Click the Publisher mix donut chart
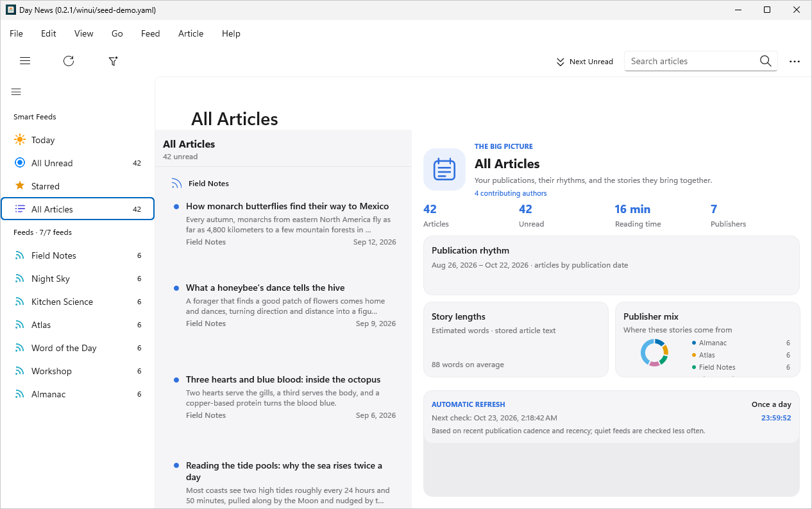The width and height of the screenshot is (812, 509). pyautogui.click(x=654, y=352)
